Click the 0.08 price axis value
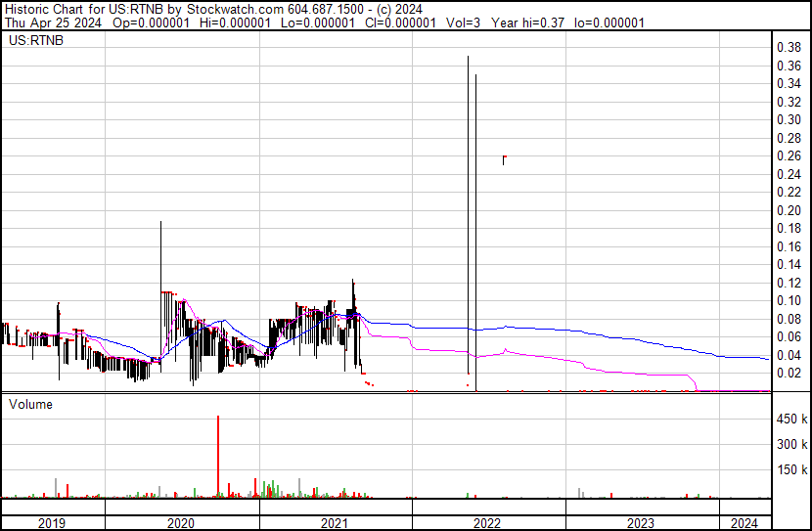Screen dimensions: 812x531 point(789,320)
